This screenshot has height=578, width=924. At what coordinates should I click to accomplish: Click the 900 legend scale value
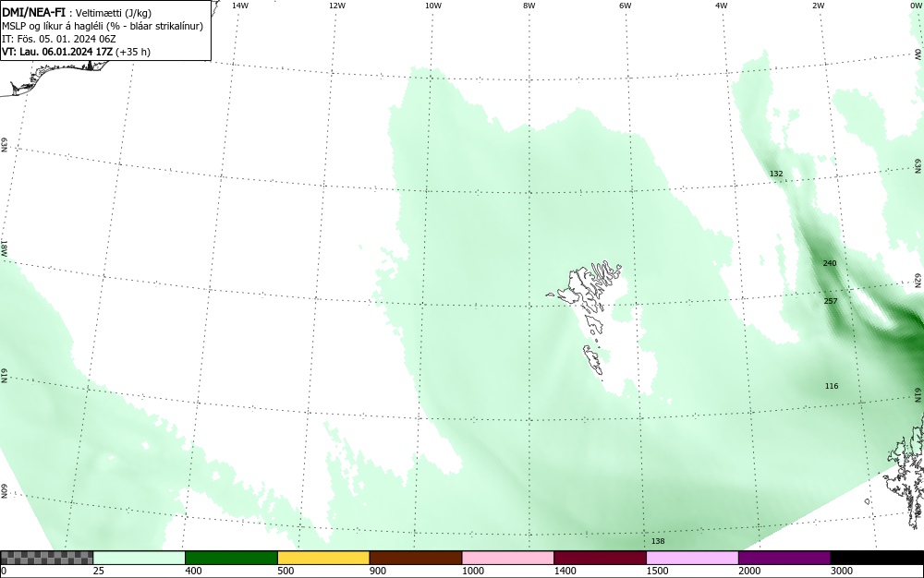[x=378, y=571]
